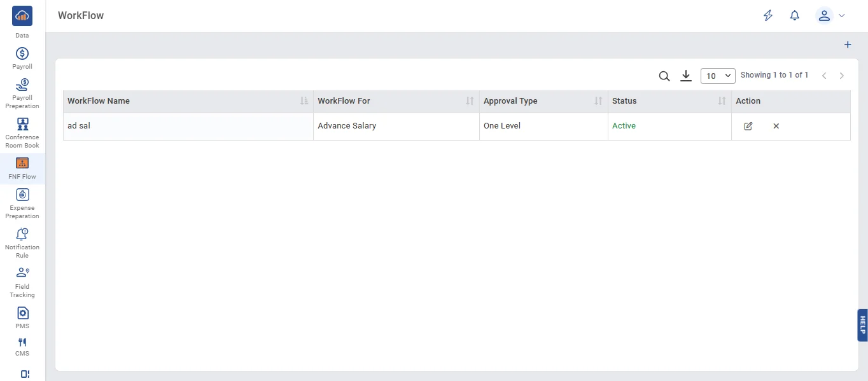The height and width of the screenshot is (381, 868).
Task: Go to Field Tracking in sidebar
Action: click(x=22, y=282)
